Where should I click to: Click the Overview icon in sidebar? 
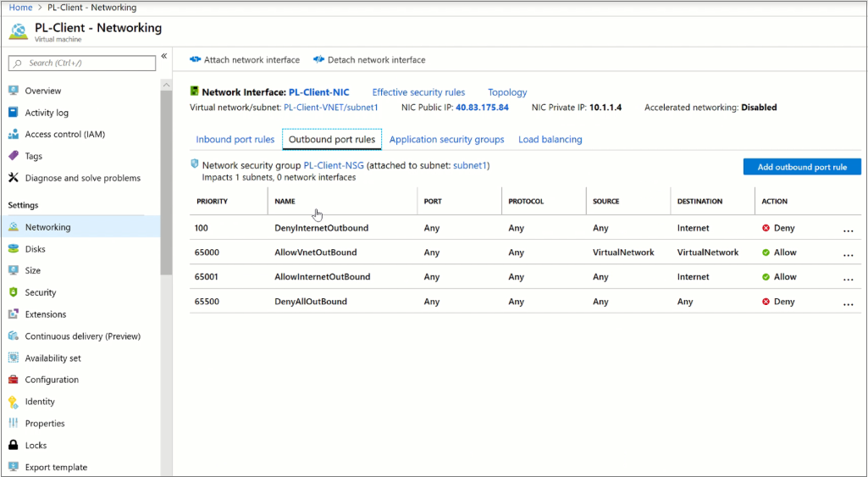[x=14, y=91]
